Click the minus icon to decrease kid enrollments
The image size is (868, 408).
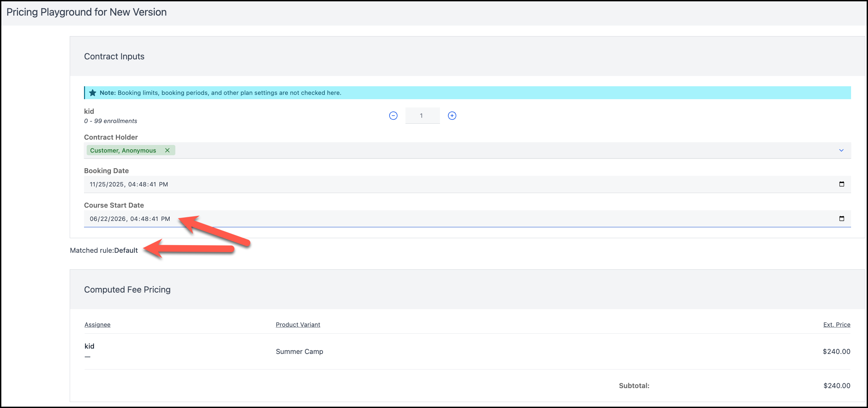coord(393,116)
